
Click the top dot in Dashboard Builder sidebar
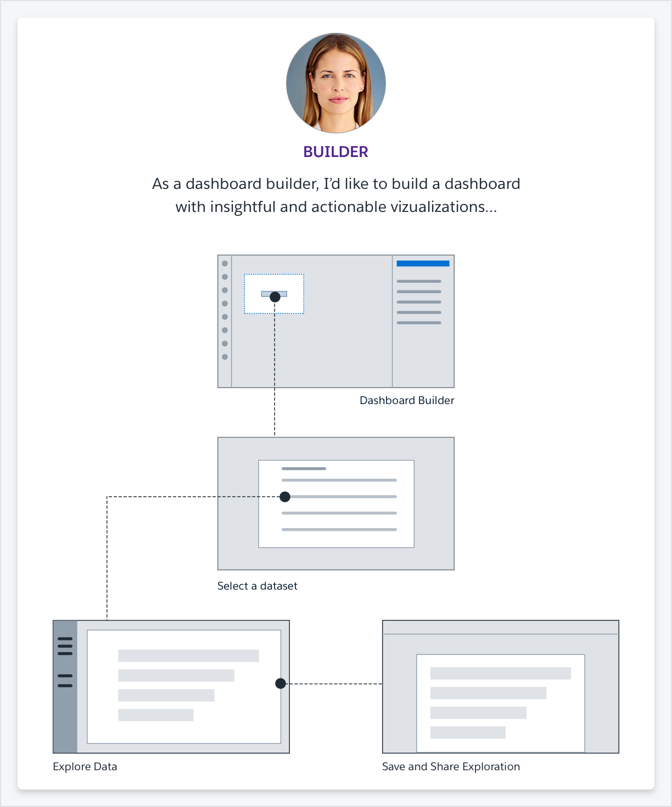coord(225,264)
